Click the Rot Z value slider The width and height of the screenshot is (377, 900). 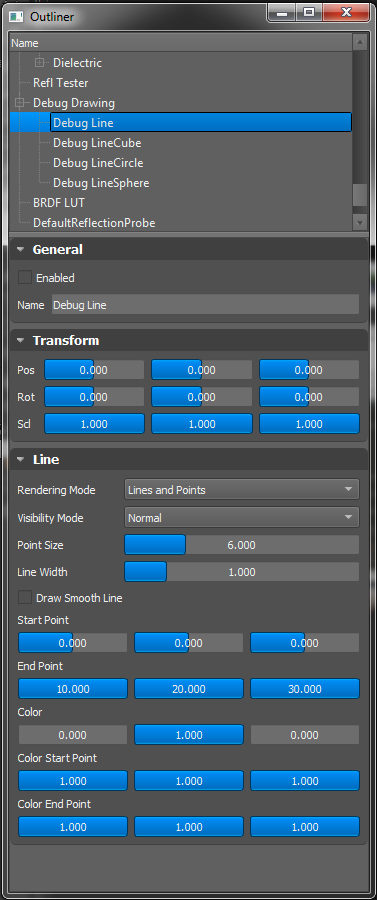309,397
